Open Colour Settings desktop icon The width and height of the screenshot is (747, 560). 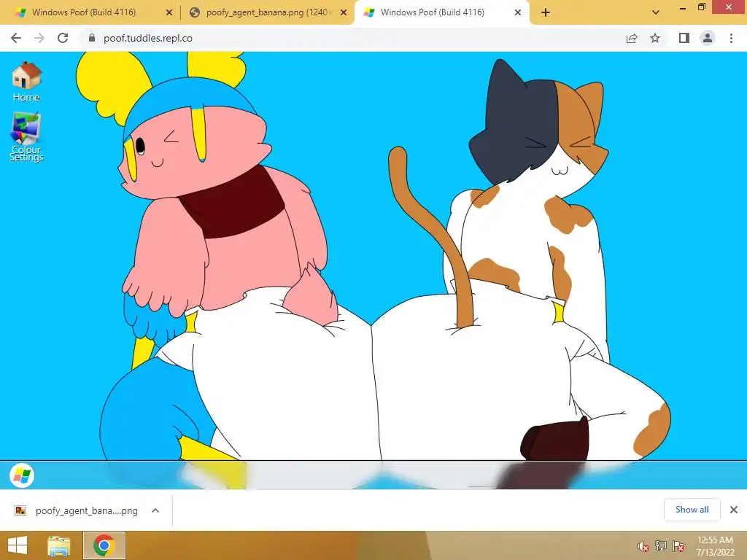point(26,138)
